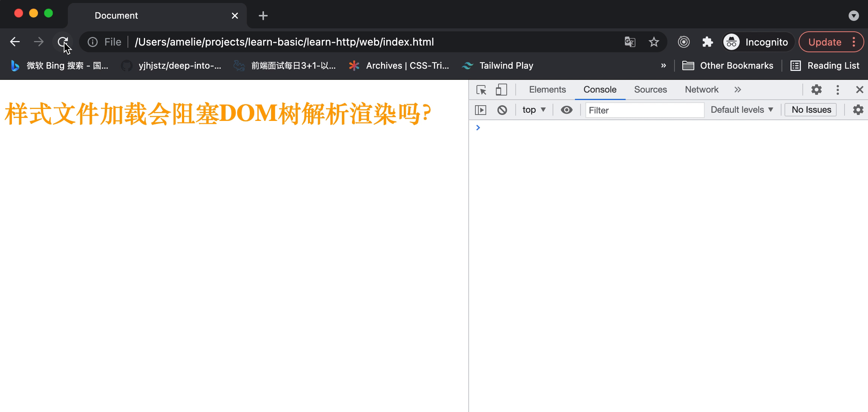Switch to the Network tab
Screen dimensions: 868x412
pos(701,90)
